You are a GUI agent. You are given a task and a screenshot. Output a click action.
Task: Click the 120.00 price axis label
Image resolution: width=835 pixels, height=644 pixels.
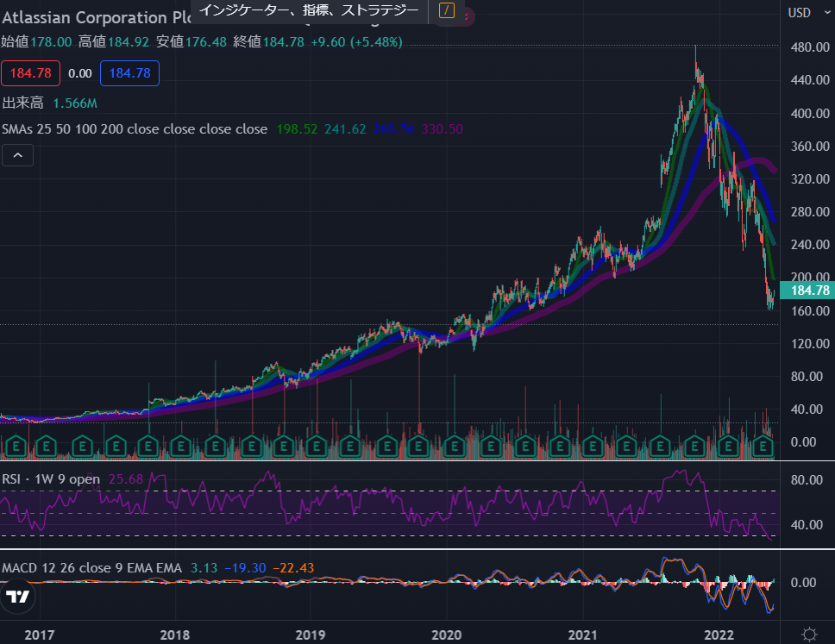pos(810,343)
